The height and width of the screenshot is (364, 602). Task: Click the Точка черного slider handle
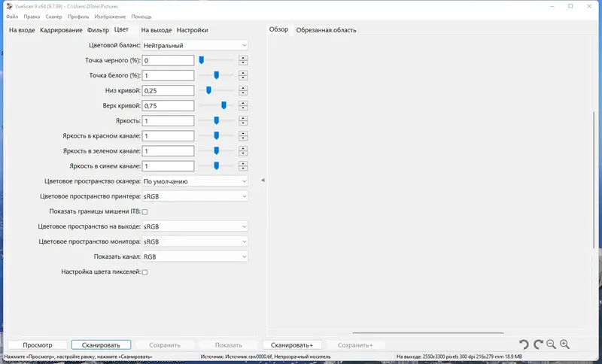tap(201, 60)
